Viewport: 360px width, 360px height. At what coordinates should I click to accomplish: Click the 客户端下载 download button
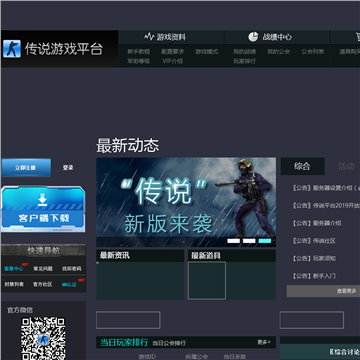[43, 209]
